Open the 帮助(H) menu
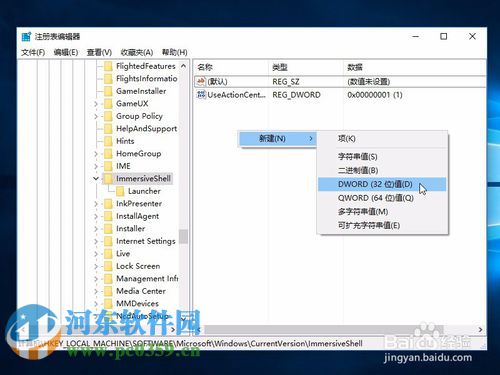Image resolution: width=500 pixels, height=375 pixels. (x=175, y=52)
